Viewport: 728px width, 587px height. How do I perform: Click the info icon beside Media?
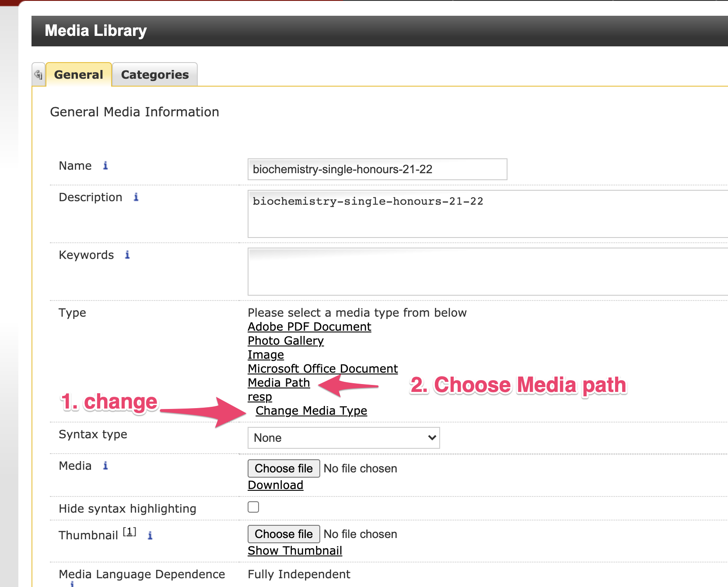pyautogui.click(x=105, y=466)
